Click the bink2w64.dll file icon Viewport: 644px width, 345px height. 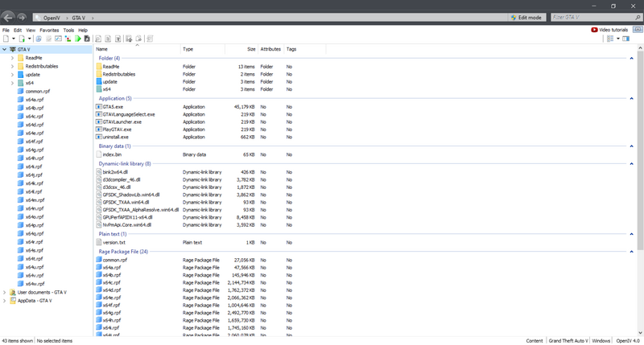98,172
